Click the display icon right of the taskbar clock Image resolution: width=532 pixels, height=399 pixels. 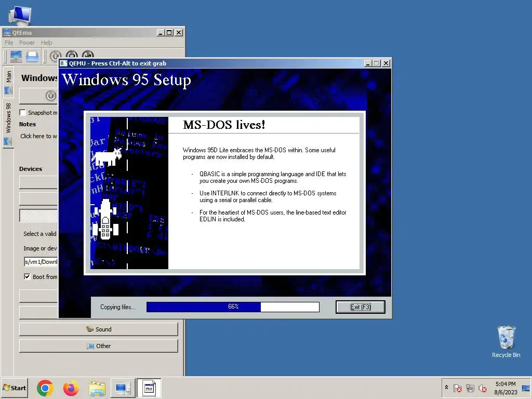point(526,388)
